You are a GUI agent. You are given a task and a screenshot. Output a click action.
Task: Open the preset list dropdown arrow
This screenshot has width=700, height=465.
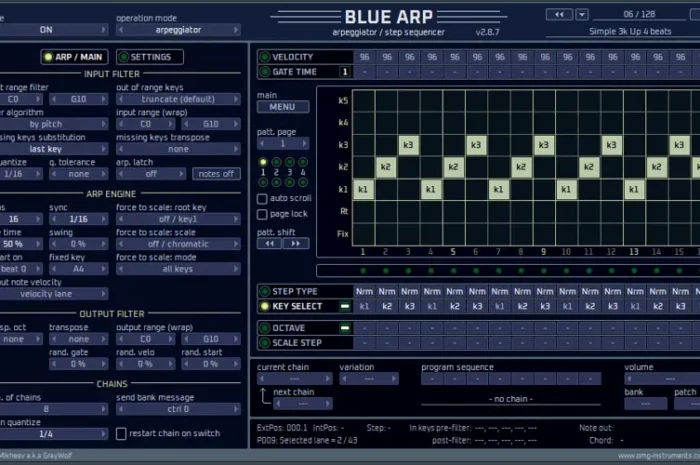point(582,15)
